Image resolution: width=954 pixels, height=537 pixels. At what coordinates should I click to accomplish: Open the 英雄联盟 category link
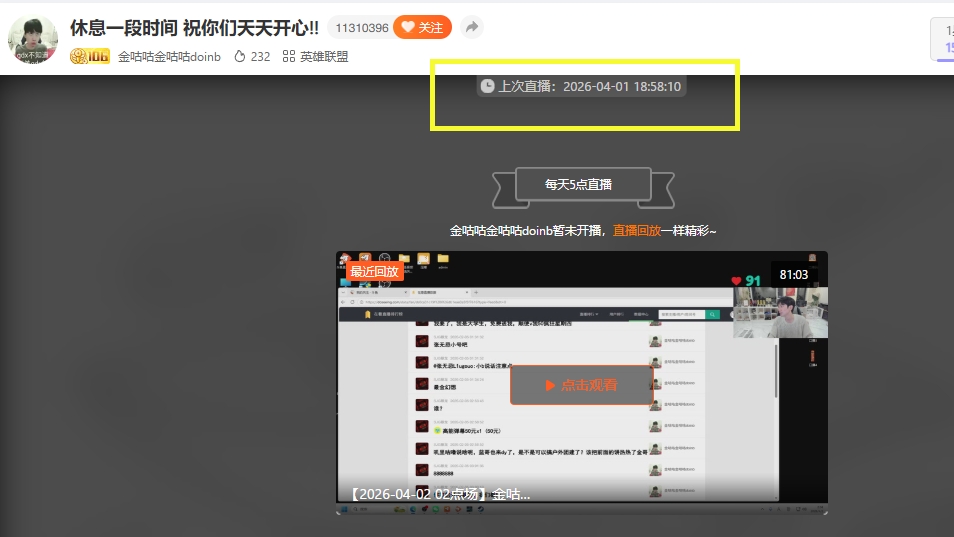point(324,57)
